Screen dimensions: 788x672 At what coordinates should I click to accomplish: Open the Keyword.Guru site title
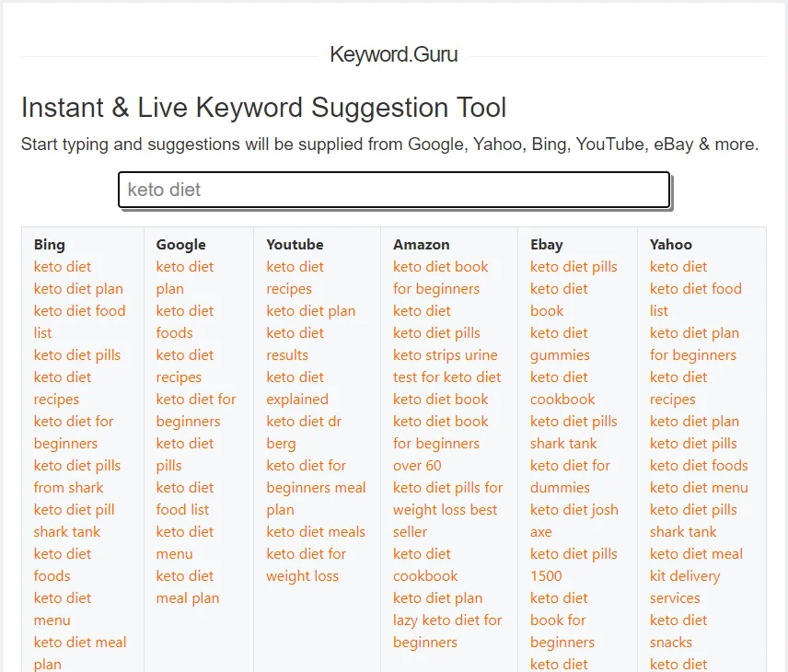pyautogui.click(x=393, y=54)
